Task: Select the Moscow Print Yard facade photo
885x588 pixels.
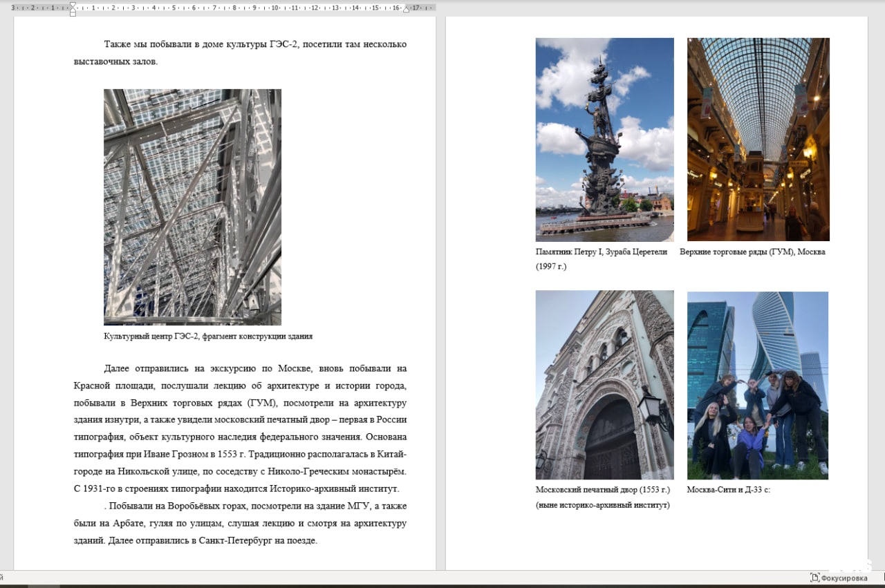Action: coord(604,385)
